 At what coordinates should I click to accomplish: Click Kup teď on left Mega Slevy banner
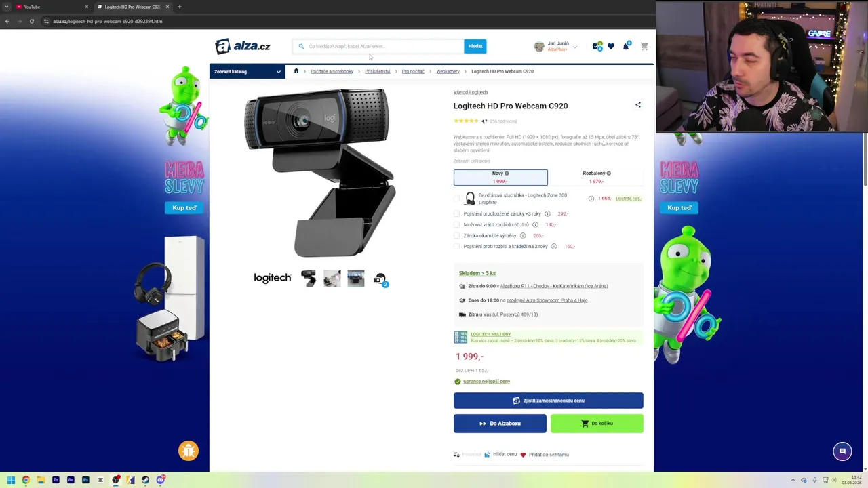coord(184,208)
